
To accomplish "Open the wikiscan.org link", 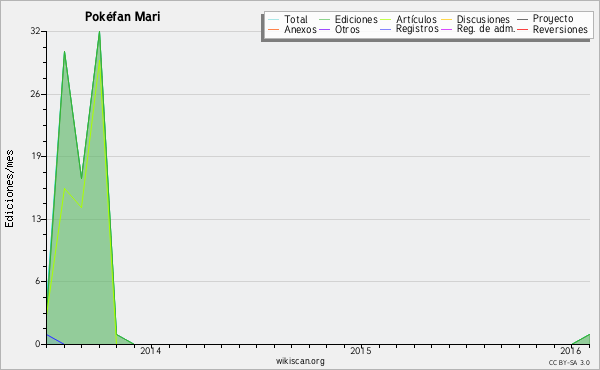I will tap(300, 361).
